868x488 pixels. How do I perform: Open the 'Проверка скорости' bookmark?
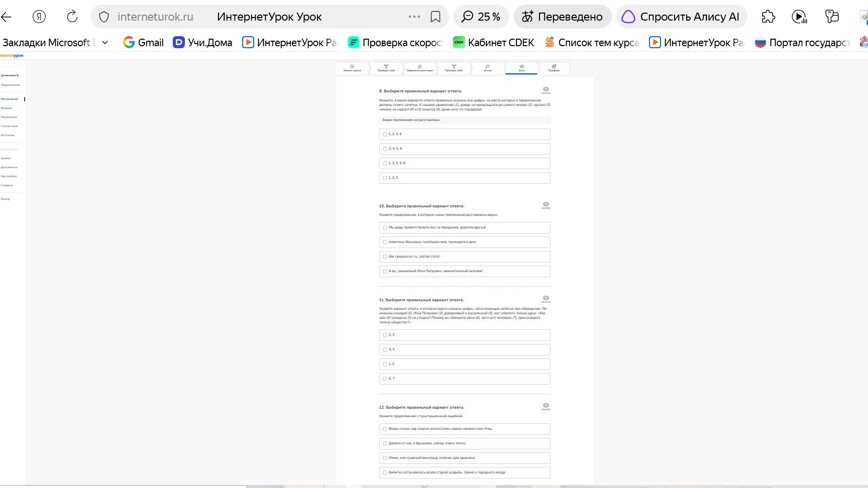395,43
